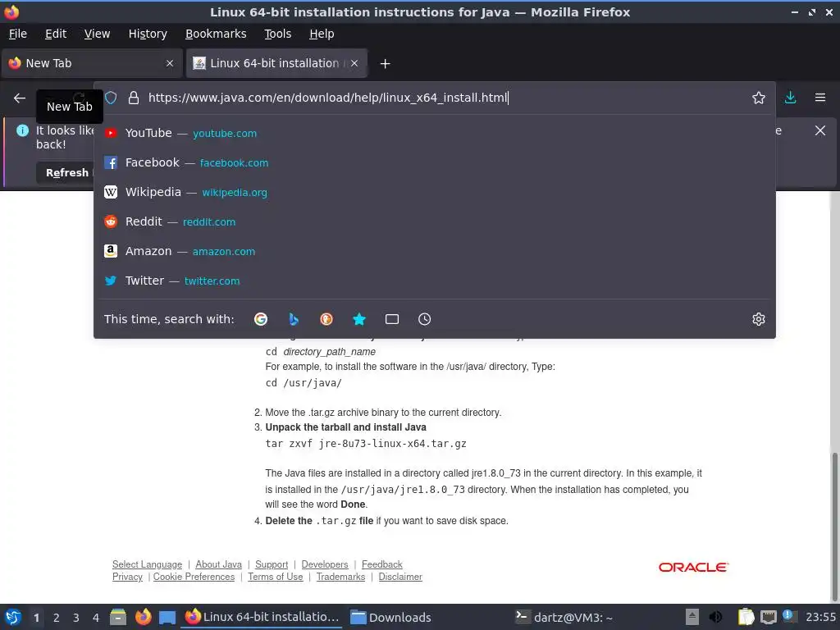The image size is (840, 630).
Task: Close the Linux 64-bit installation tab
Action: point(354,63)
